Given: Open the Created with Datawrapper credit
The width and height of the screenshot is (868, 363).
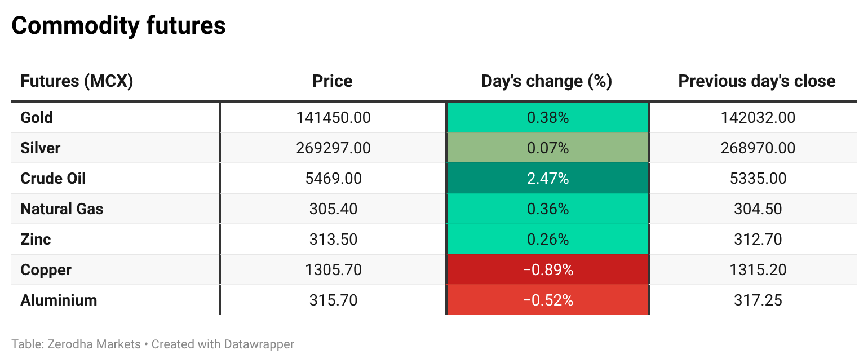Looking at the screenshot, I should [x=223, y=344].
